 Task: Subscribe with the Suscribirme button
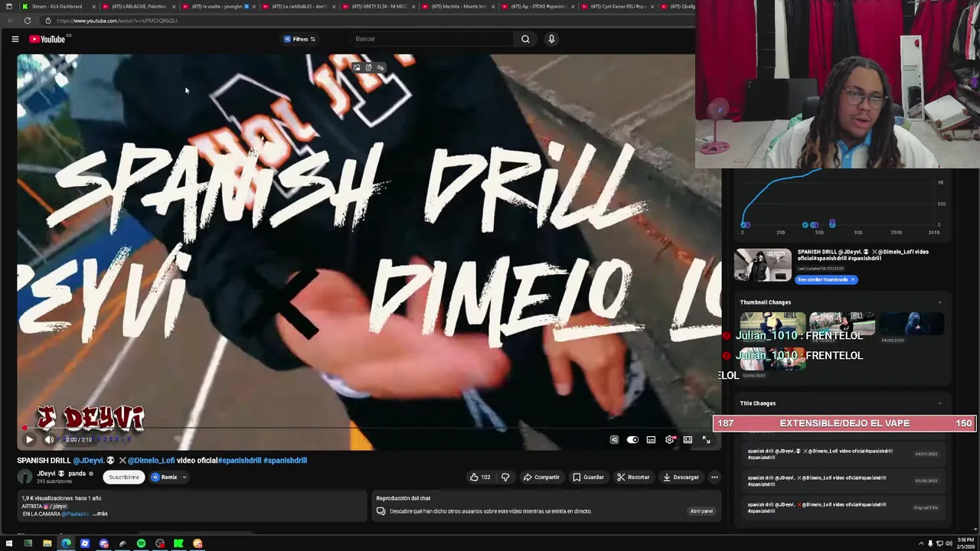[x=124, y=477]
